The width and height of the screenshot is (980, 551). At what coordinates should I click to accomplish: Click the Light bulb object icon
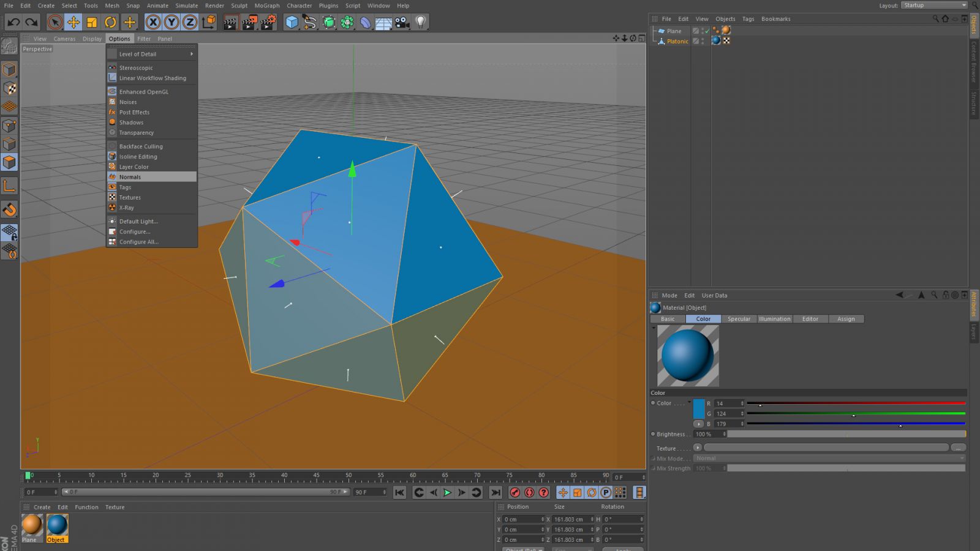pyautogui.click(x=421, y=23)
